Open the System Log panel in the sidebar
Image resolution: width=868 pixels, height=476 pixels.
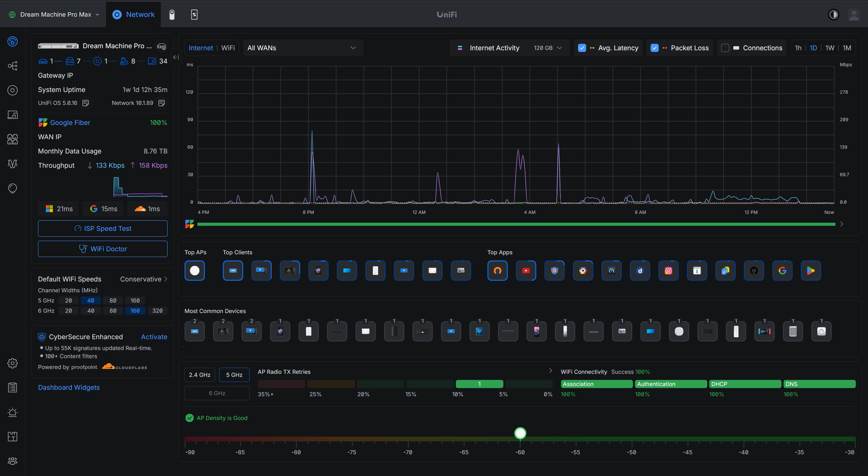[12, 387]
